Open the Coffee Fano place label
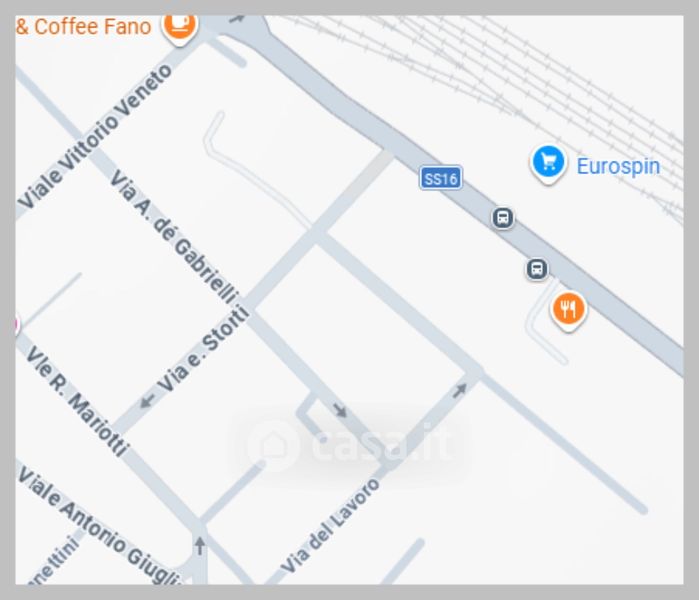The height and width of the screenshot is (600, 699). click(x=84, y=27)
